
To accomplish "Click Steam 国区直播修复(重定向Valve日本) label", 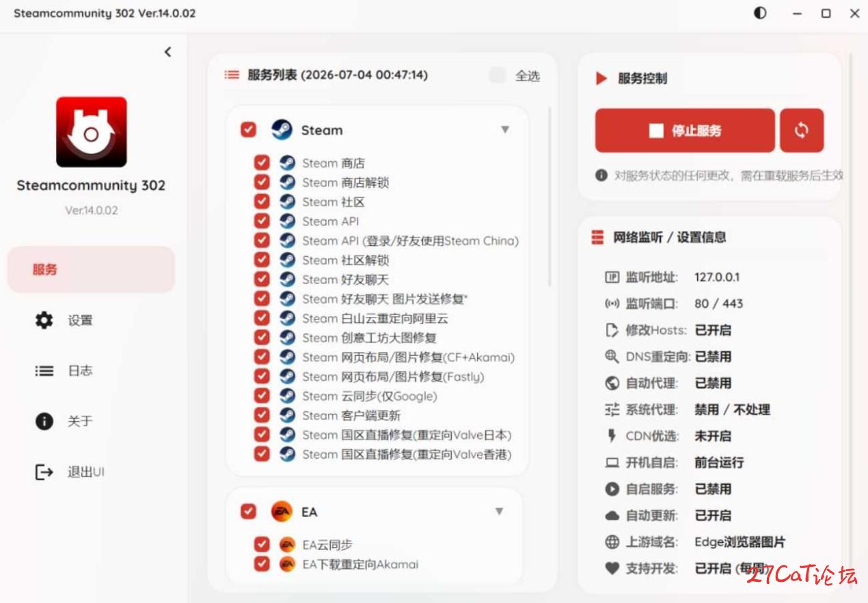I will pos(407,435).
